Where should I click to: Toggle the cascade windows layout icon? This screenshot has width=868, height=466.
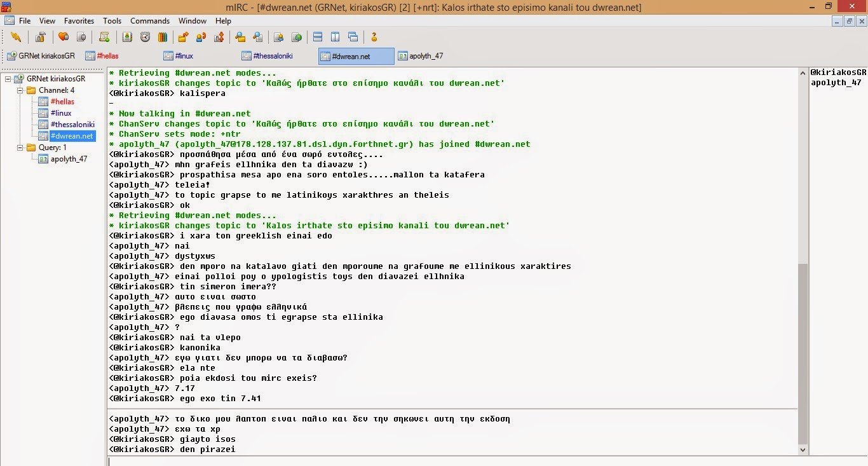point(353,37)
